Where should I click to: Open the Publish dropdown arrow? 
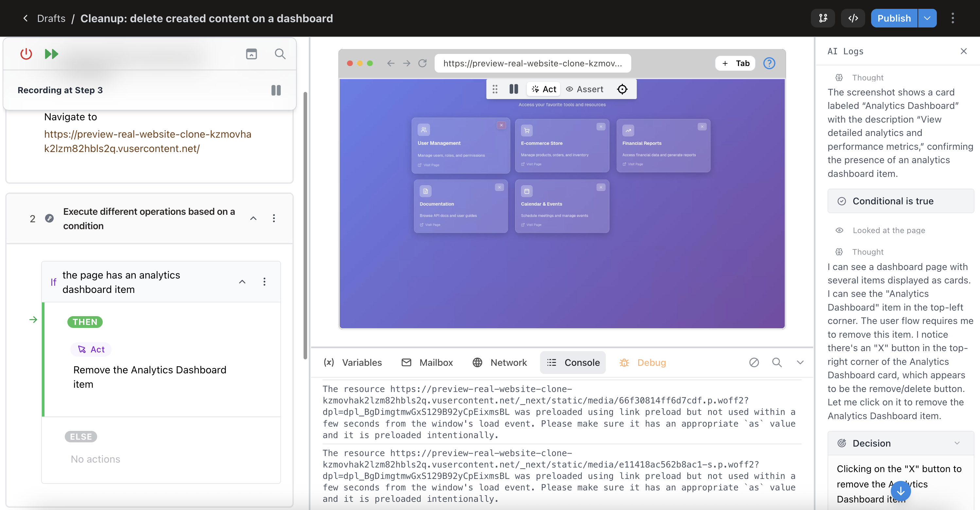(x=927, y=18)
